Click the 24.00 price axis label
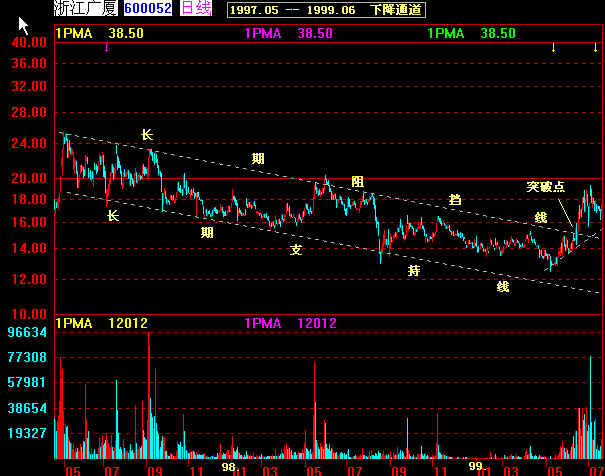Image resolution: width=605 pixels, height=476 pixels. point(29,143)
